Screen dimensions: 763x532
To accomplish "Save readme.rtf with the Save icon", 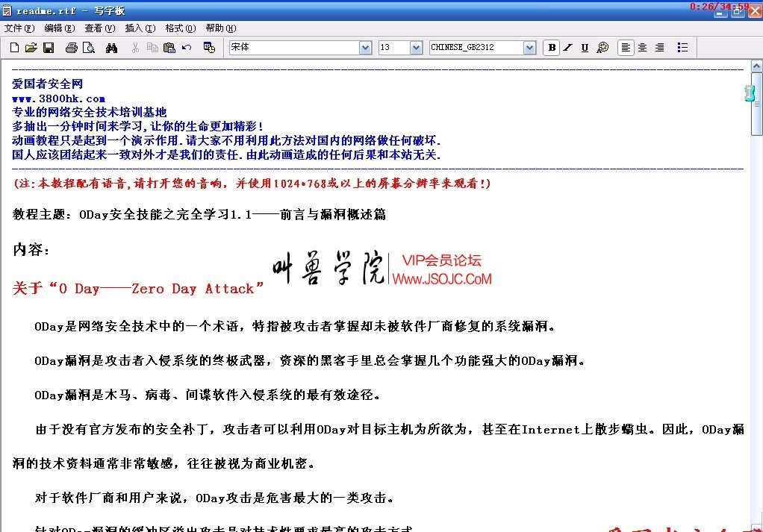I will click(x=48, y=47).
